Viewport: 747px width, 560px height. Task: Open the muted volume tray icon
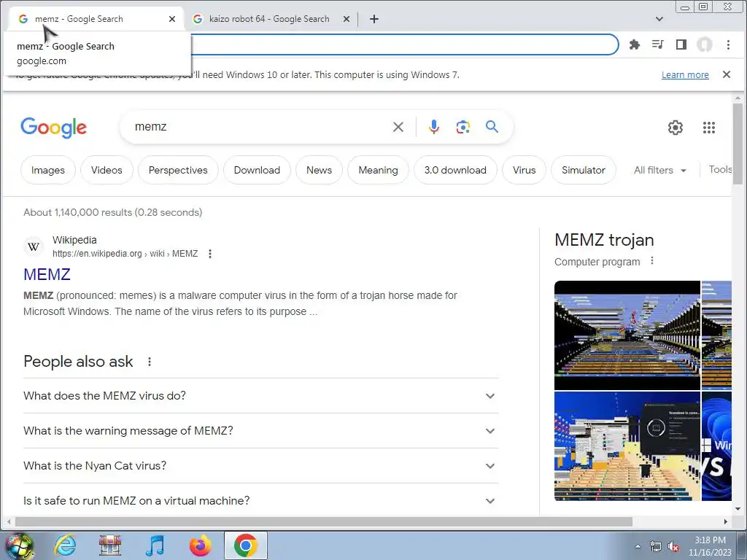[673, 547]
